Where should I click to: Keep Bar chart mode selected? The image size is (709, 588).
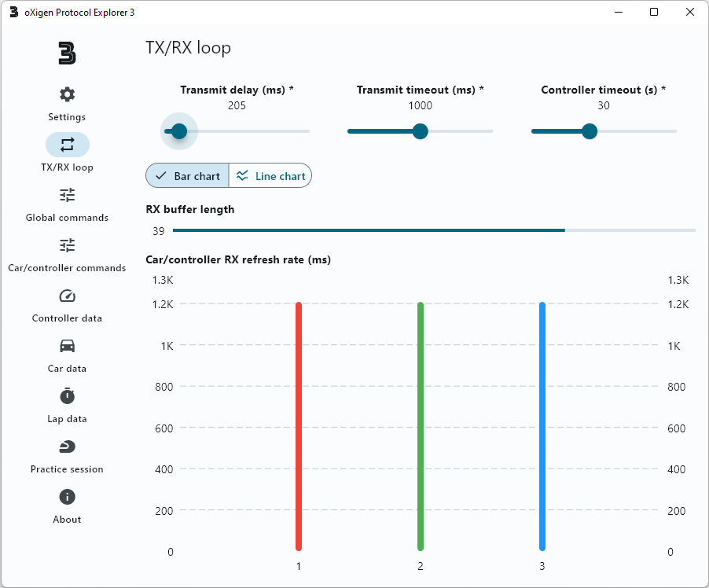186,175
